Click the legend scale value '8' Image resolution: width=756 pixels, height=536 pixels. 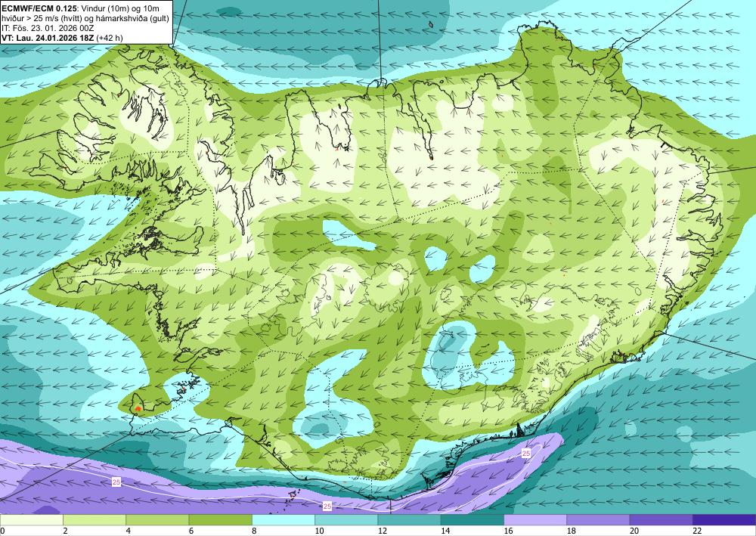pyautogui.click(x=254, y=531)
